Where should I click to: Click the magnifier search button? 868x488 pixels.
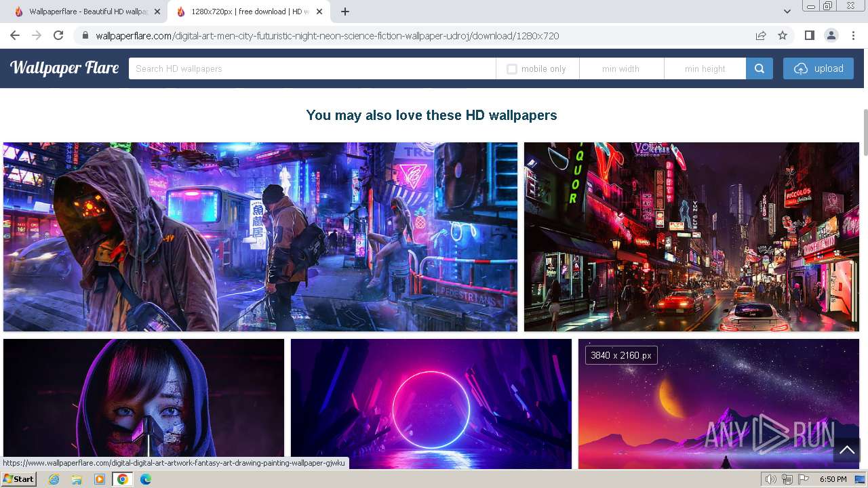pos(759,68)
